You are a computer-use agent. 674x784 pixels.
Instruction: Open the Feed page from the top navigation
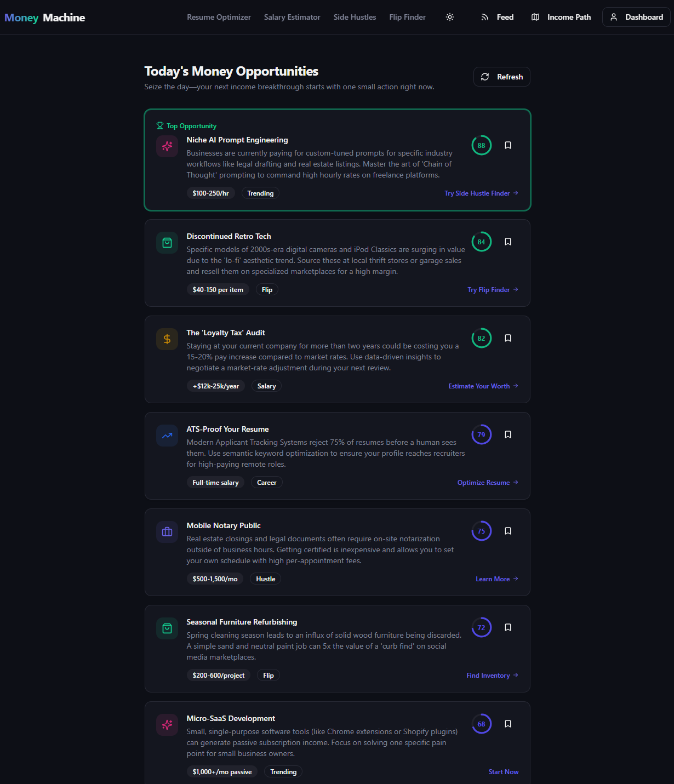[x=498, y=17]
